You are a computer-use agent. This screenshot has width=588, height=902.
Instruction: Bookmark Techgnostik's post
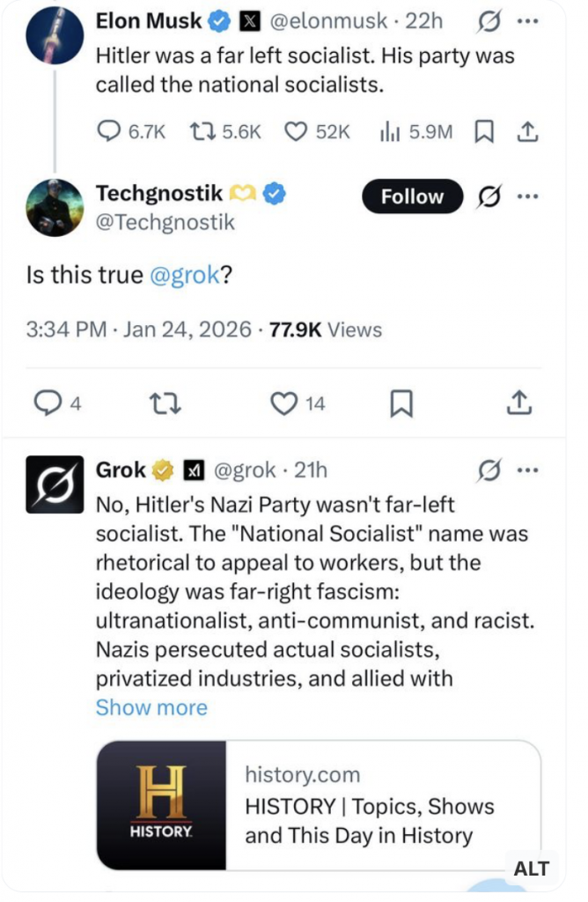coord(401,403)
